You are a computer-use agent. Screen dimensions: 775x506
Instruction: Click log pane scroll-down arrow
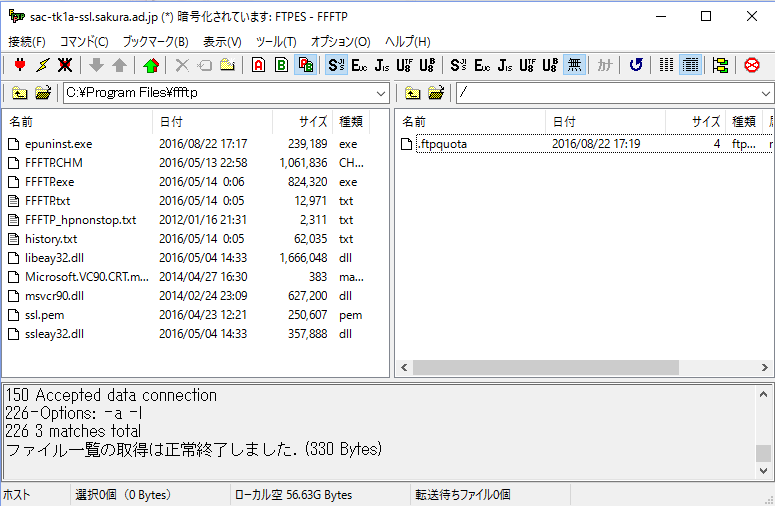point(763,470)
